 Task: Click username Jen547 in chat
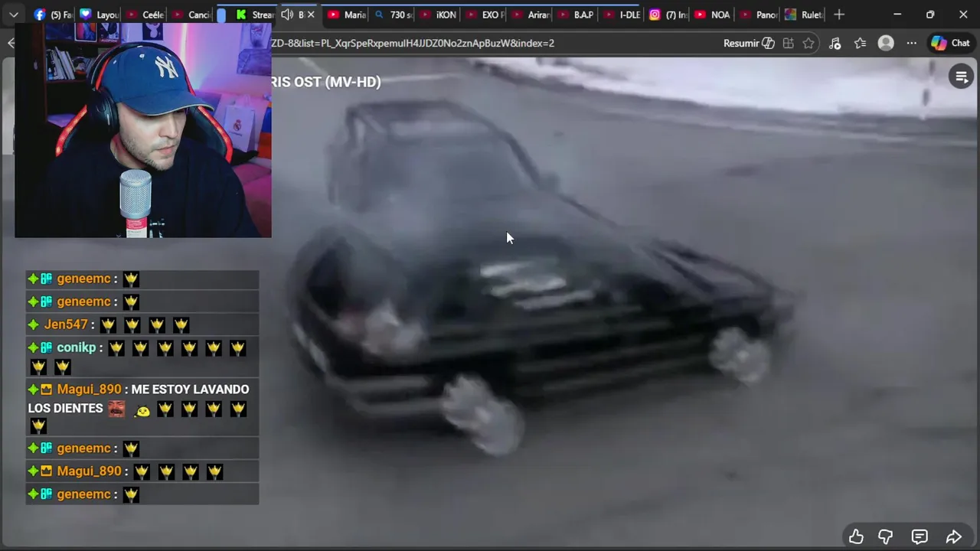pyautogui.click(x=66, y=324)
